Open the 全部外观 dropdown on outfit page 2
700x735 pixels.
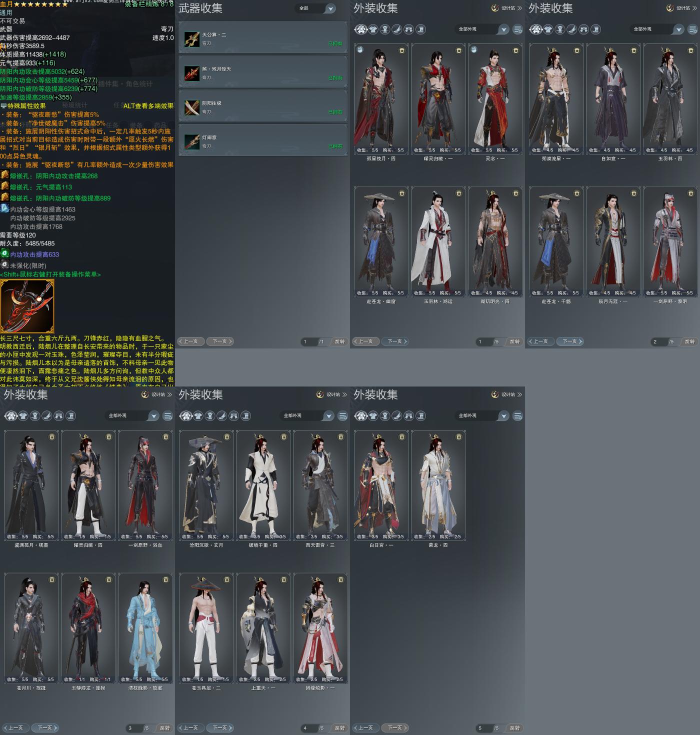657,29
